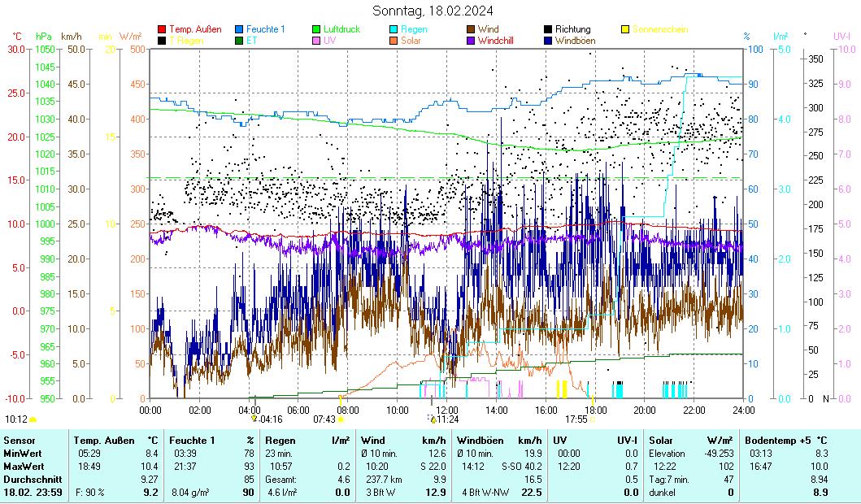Click the blue Feuchte 1 legend swatch
The image size is (861, 504).
[x=239, y=30]
